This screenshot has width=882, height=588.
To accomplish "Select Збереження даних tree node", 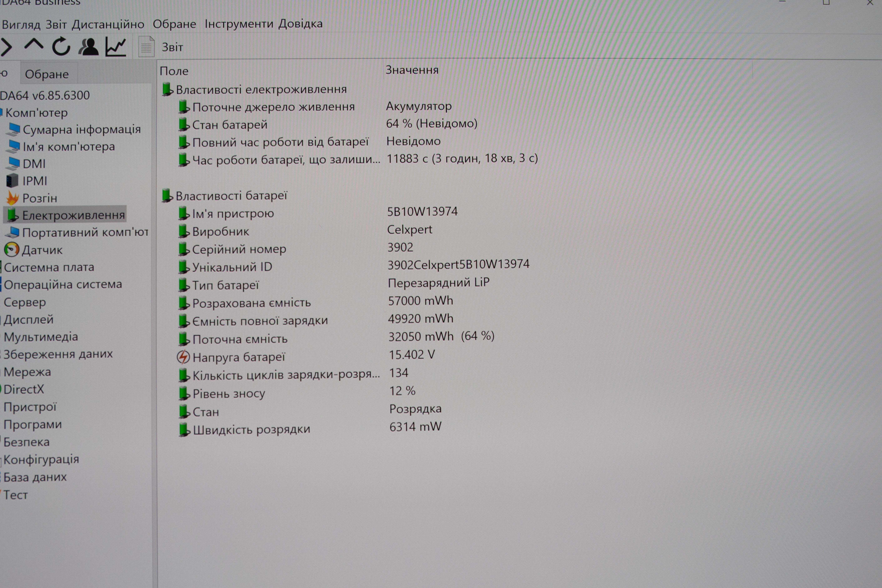I will (58, 354).
